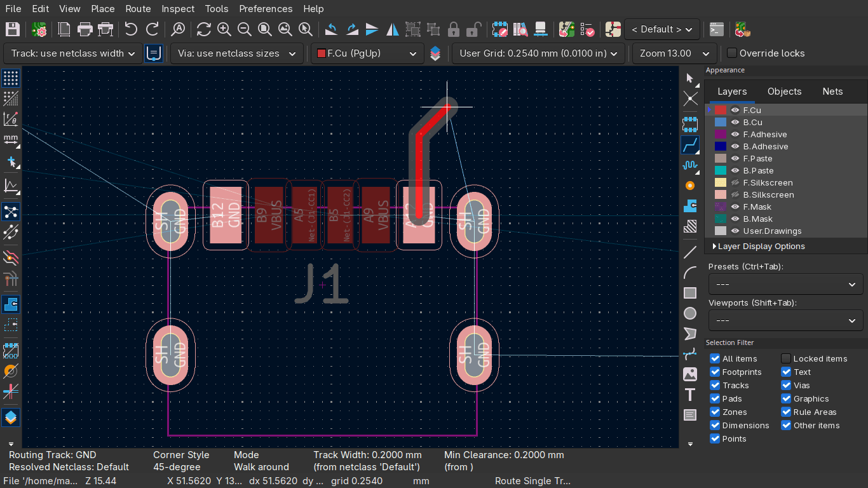Show the F.Silkscreen layer

(735, 183)
